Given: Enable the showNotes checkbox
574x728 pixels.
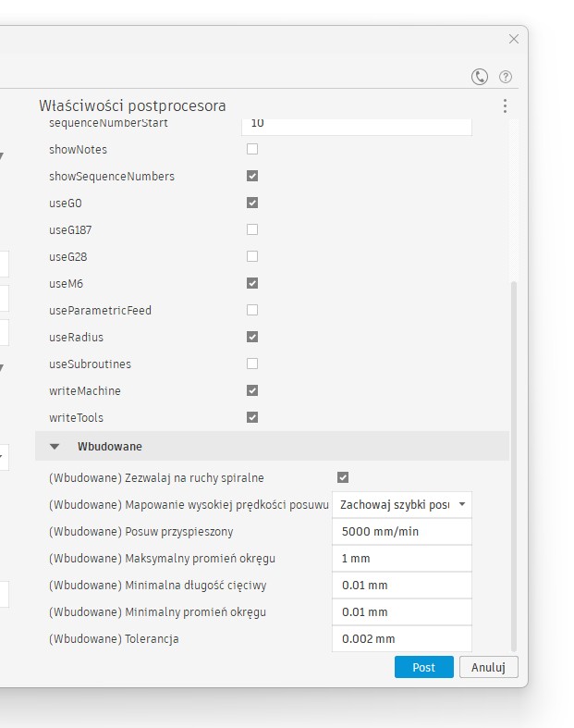Looking at the screenshot, I should 252,149.
